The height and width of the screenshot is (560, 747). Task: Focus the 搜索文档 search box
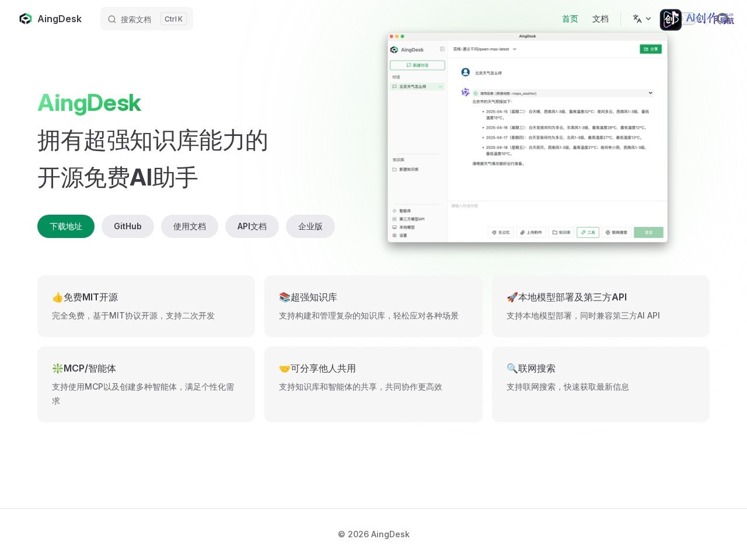click(x=146, y=19)
